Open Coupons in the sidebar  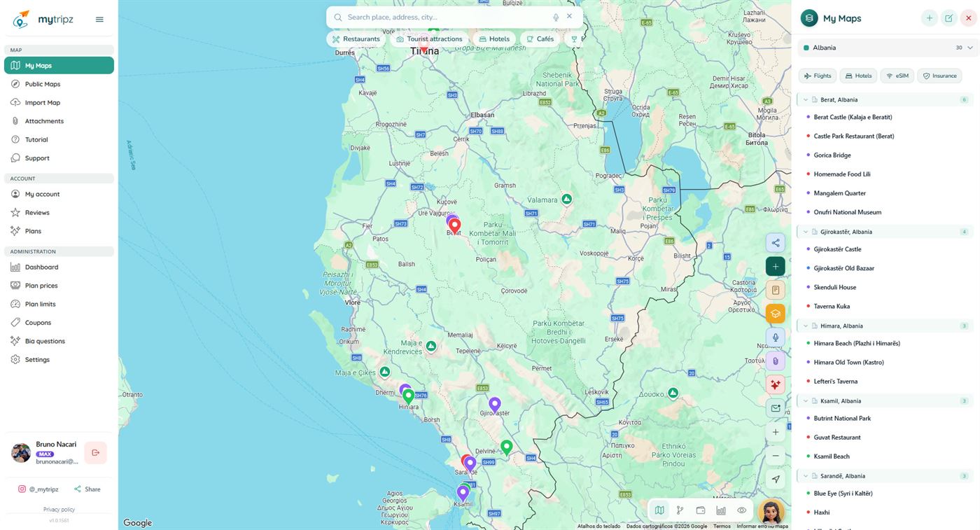point(59,323)
